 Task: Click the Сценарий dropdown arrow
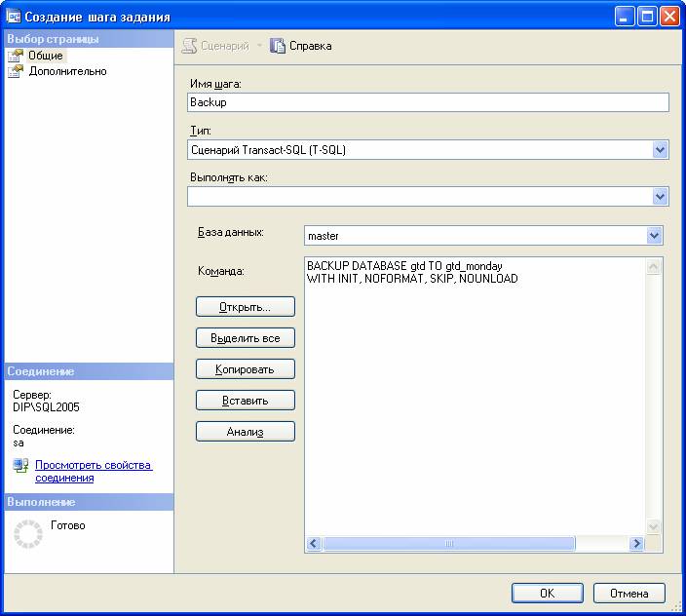click(260, 46)
